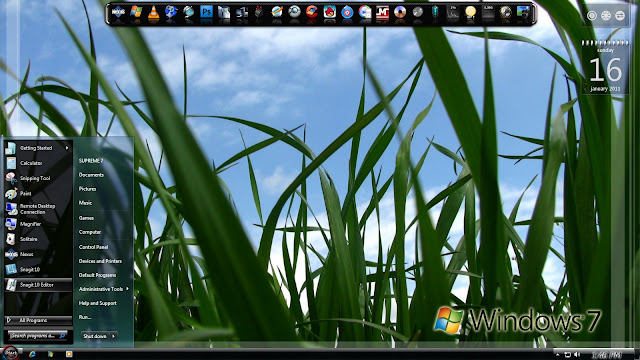Open the yellow moon weather icon in dock
The image size is (640, 360).
coord(470,13)
